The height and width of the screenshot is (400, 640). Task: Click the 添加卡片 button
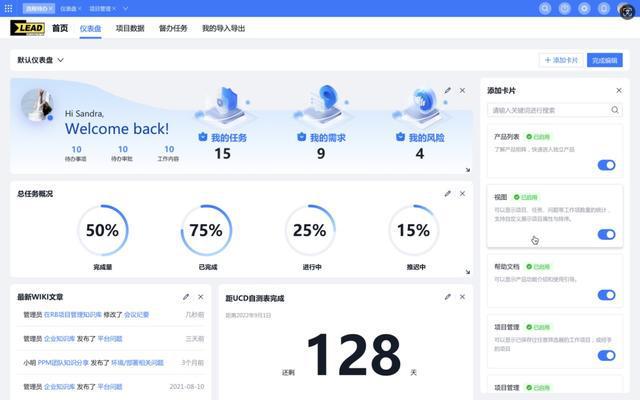(561, 60)
